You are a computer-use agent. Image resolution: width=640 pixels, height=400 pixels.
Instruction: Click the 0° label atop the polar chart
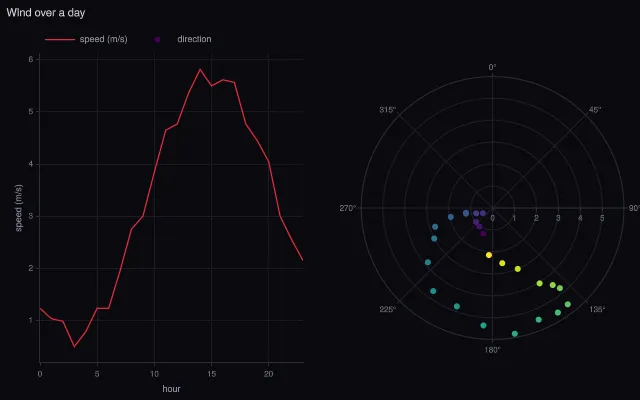[x=492, y=67]
